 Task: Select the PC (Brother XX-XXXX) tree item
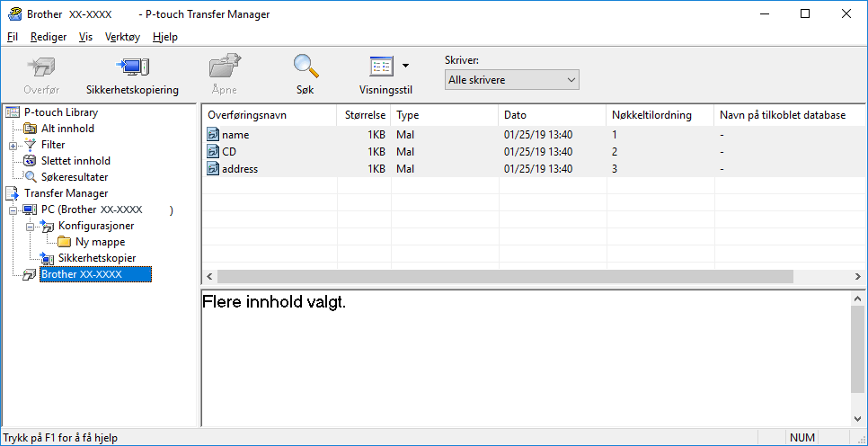point(107,210)
